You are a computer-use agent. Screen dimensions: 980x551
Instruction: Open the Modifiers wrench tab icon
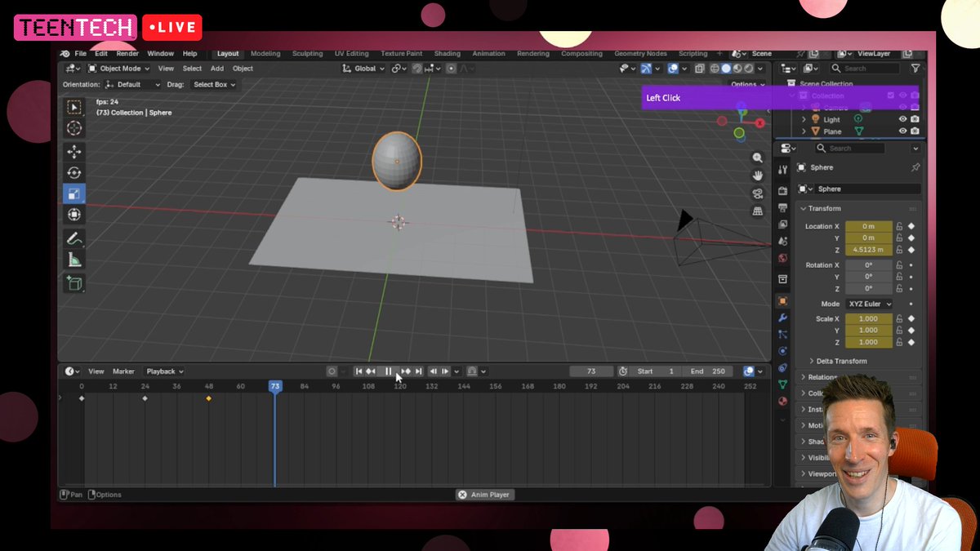tap(782, 318)
